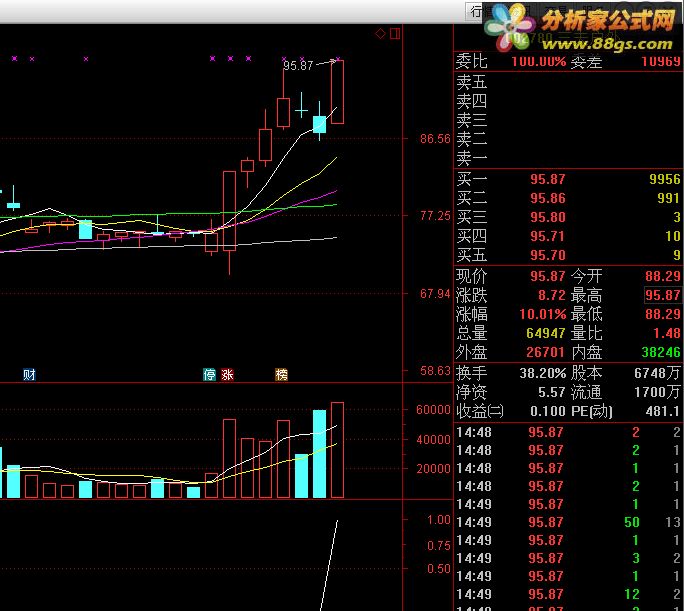Select the latest tall red limit-up candlestick

[337, 92]
